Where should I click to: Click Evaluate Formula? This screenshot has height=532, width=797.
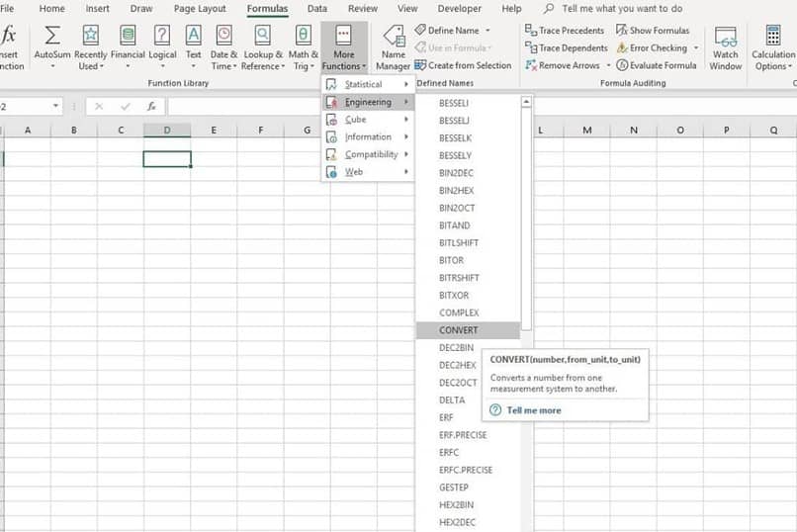coord(657,65)
